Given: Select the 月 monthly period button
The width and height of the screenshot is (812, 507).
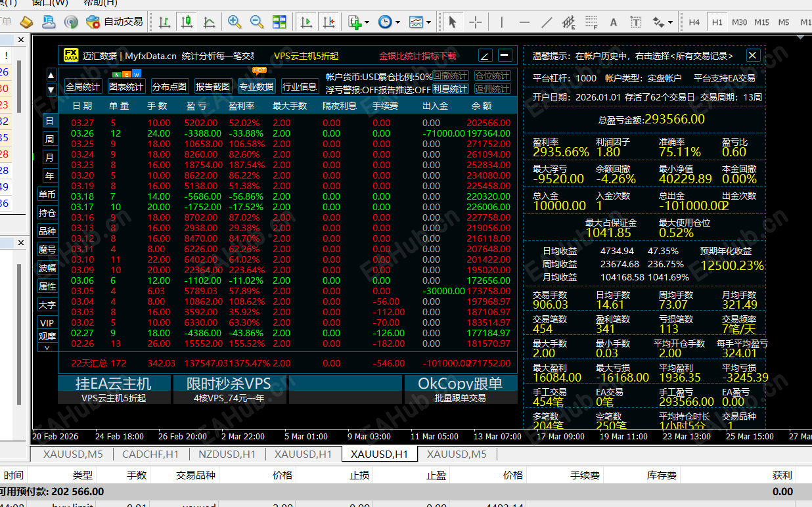Looking at the screenshot, I should click(x=49, y=158).
